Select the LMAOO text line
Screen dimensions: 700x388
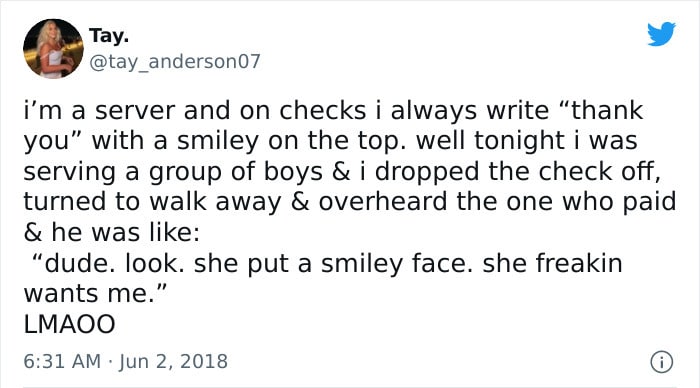pos(69,324)
